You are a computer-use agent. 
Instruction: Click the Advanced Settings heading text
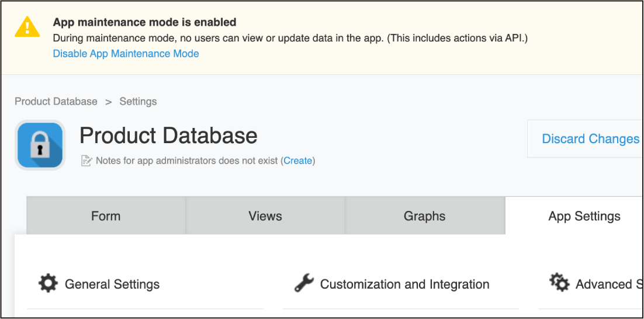coord(608,285)
